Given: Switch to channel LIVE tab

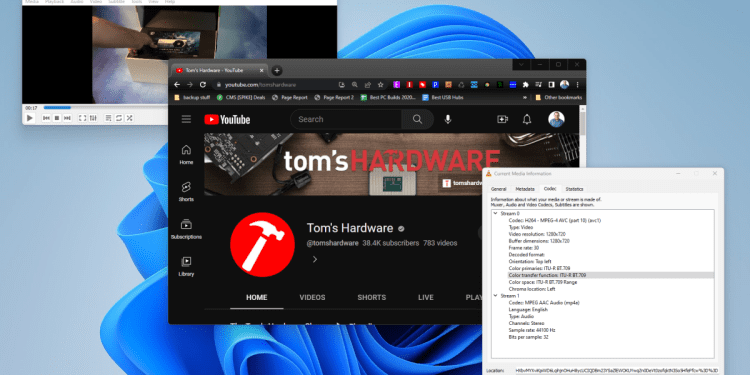Looking at the screenshot, I should pos(426,298).
